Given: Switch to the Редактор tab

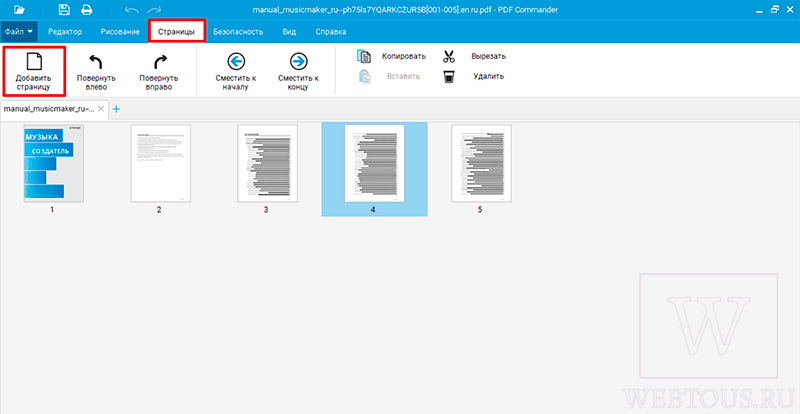Looking at the screenshot, I should coord(65,32).
